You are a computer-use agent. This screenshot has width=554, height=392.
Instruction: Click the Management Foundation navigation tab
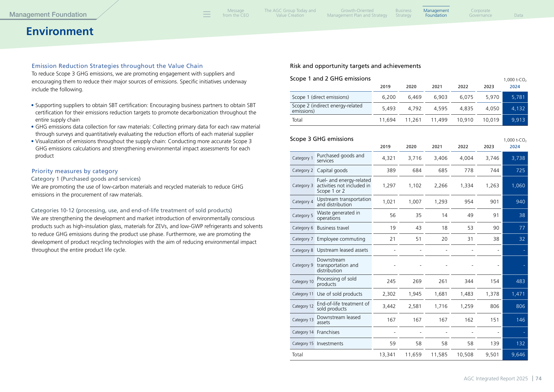pos(436,13)
